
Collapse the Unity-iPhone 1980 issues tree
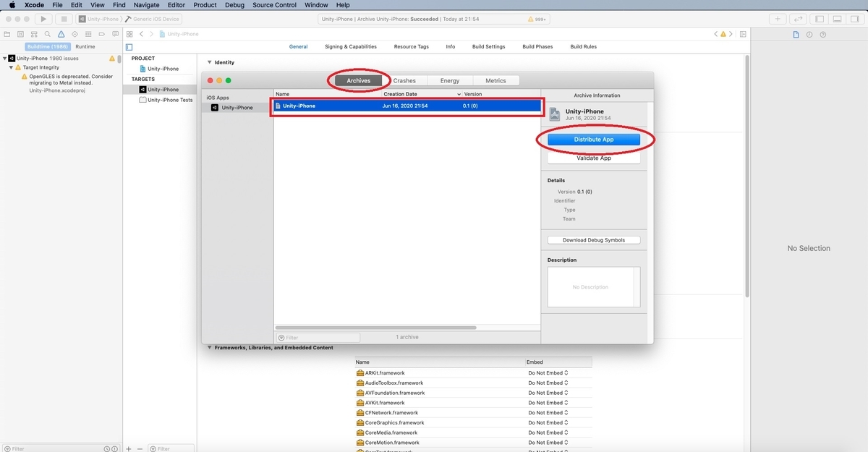pos(4,58)
